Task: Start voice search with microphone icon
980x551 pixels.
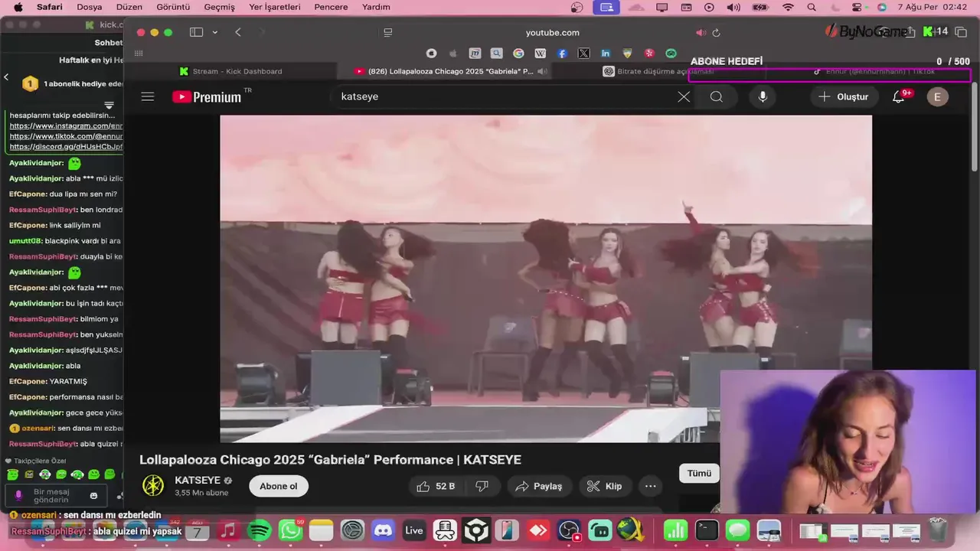Action: 762,96
